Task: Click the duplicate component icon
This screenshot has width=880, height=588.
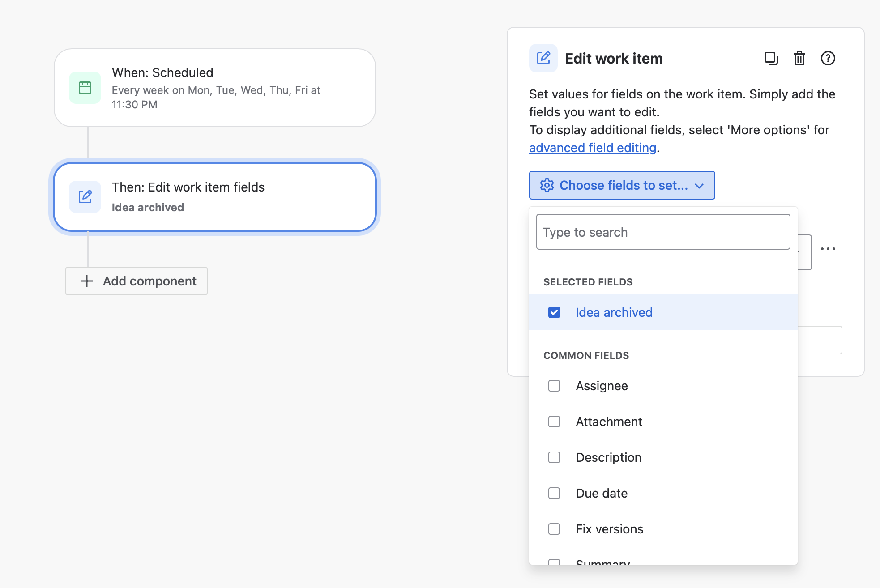Action: 771,59
